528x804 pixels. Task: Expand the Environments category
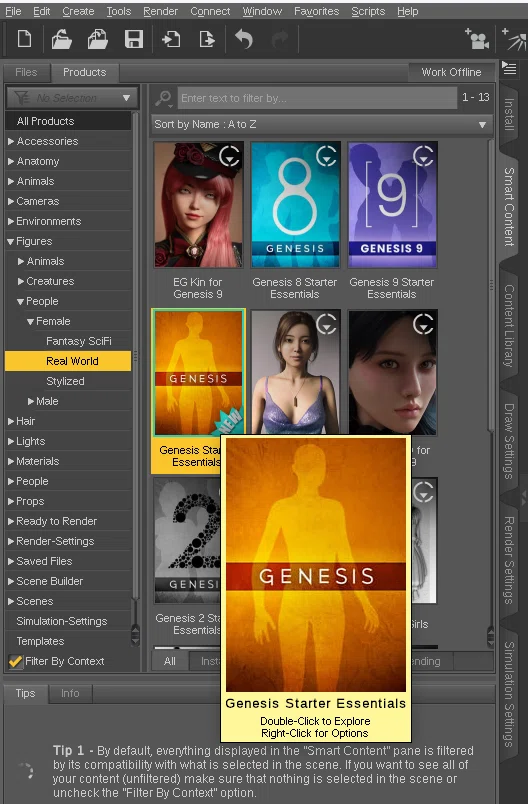pyautogui.click(x=11, y=221)
